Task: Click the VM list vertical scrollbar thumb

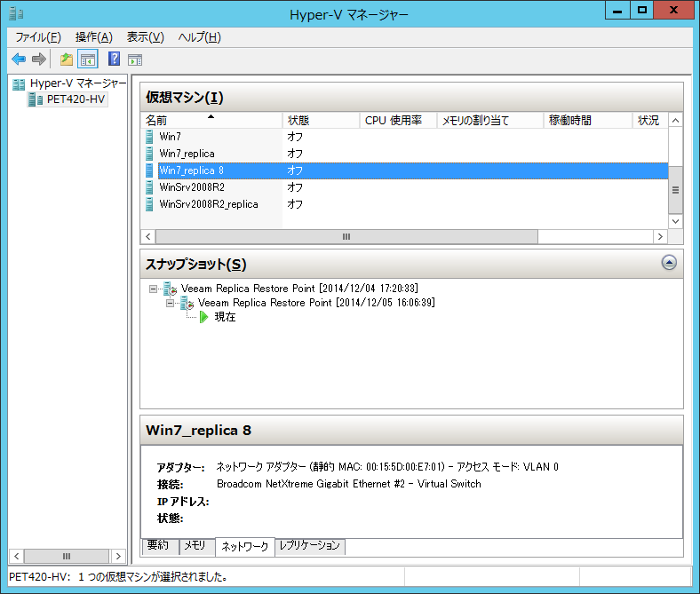Action: 675,190
